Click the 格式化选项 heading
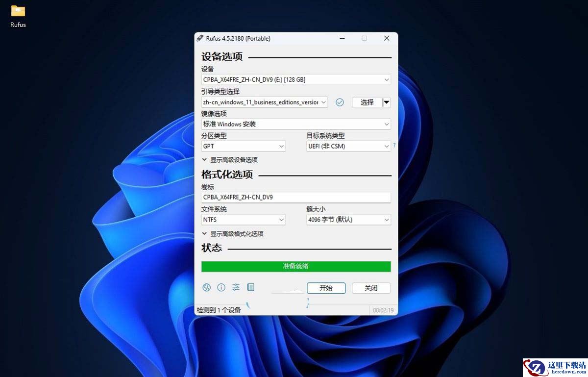This screenshot has height=377, width=588. pos(227,175)
